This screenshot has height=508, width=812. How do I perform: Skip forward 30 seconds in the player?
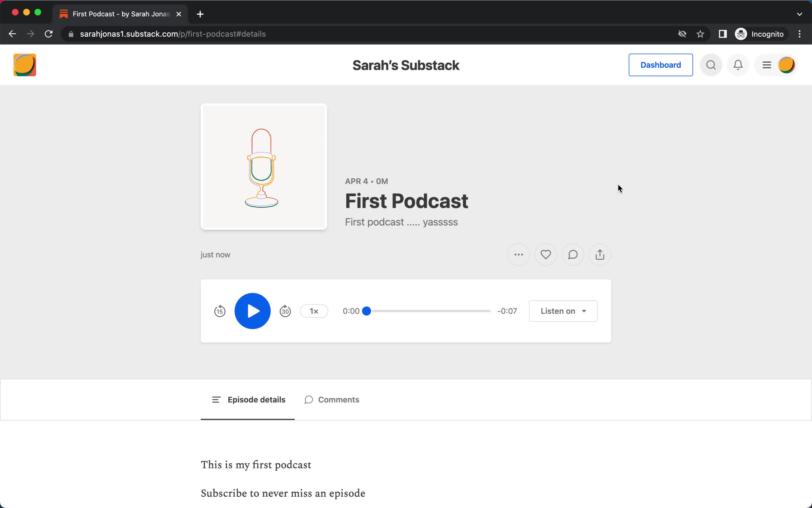(x=285, y=311)
